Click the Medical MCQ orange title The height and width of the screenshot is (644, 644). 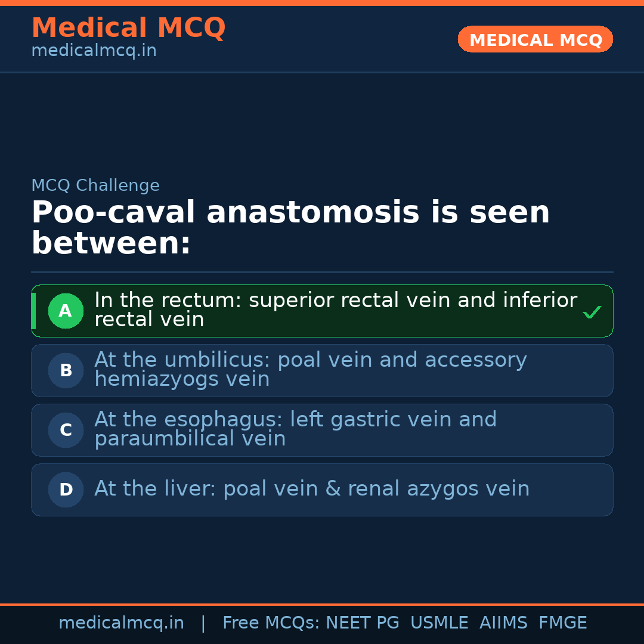(x=128, y=27)
